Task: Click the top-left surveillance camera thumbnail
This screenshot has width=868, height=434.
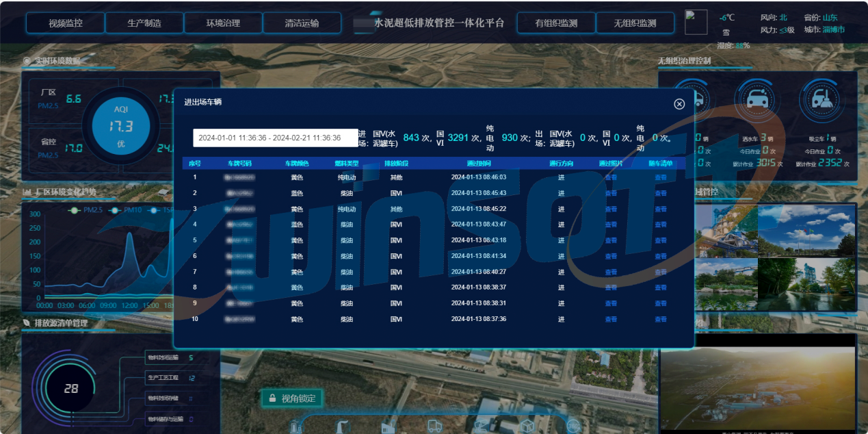Action: tap(726, 231)
